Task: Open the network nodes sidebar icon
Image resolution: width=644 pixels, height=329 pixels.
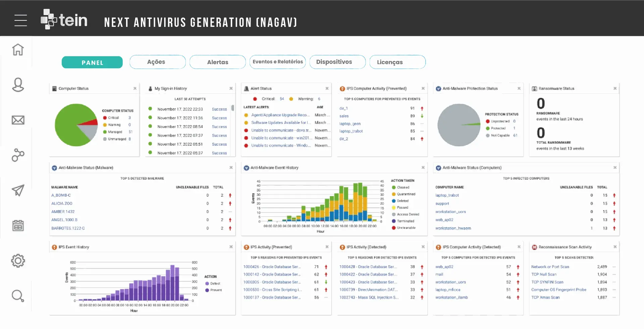Action: [x=18, y=155]
